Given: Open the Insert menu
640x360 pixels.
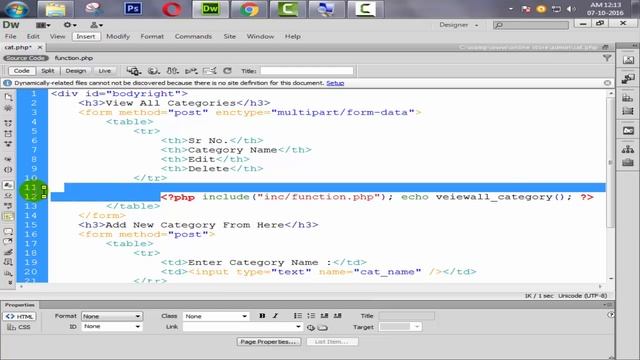Looking at the screenshot, I should pos(86,36).
